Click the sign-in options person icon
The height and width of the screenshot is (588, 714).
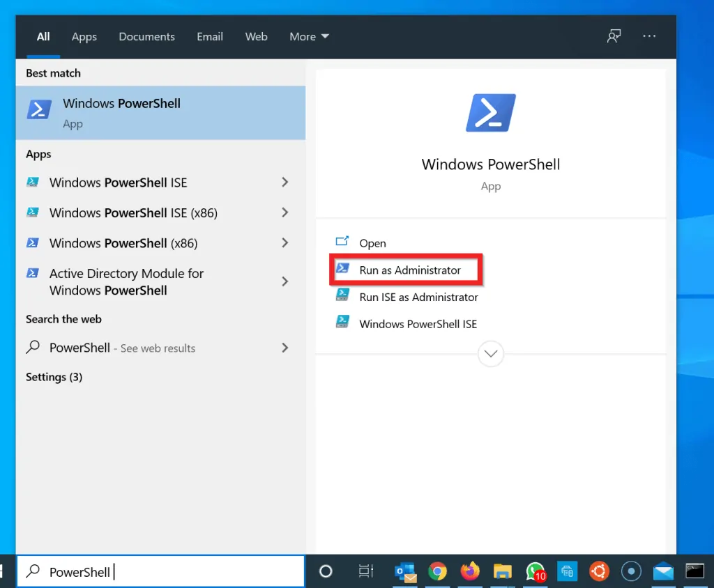point(614,36)
